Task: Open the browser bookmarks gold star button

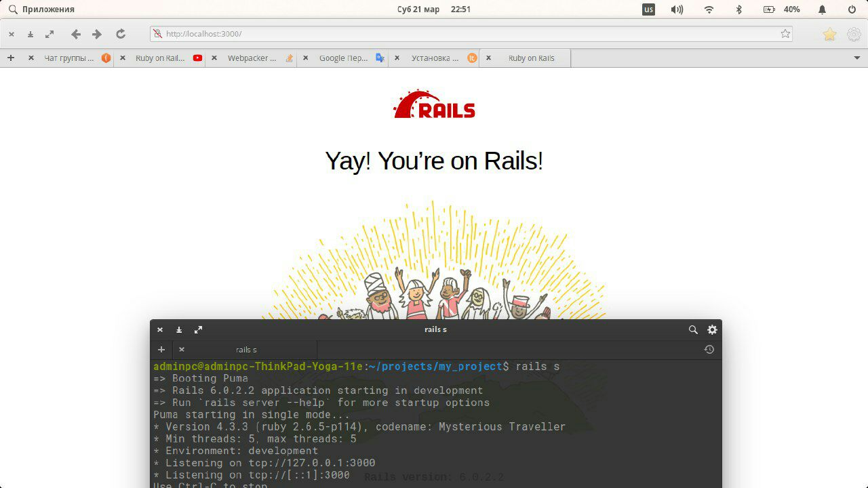Action: 829,35
